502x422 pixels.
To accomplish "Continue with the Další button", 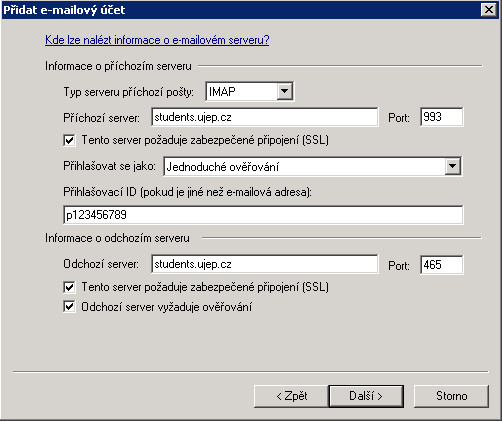I will pyautogui.click(x=366, y=396).
